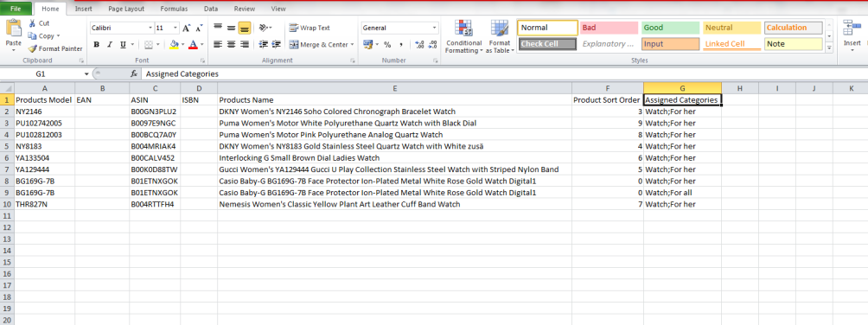Decrease the cell indent
Viewport: 868px width, 325px height.
(263, 45)
